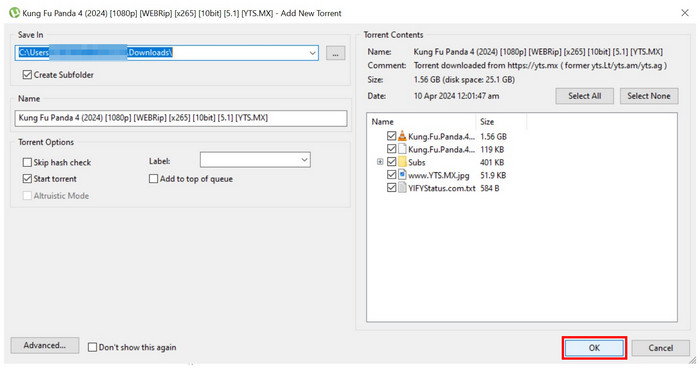Uncheck Start torrent option
Image resolution: width=700 pixels, height=369 pixels.
27,179
